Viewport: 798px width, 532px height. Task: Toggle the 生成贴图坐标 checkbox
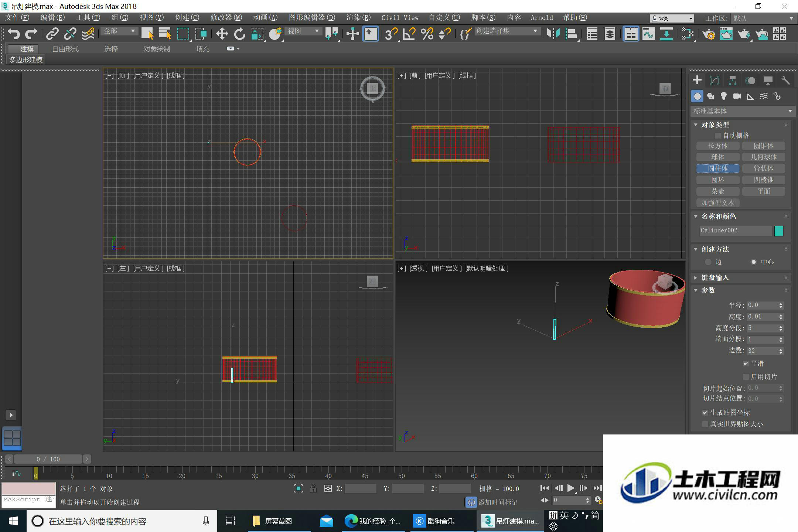pos(705,413)
